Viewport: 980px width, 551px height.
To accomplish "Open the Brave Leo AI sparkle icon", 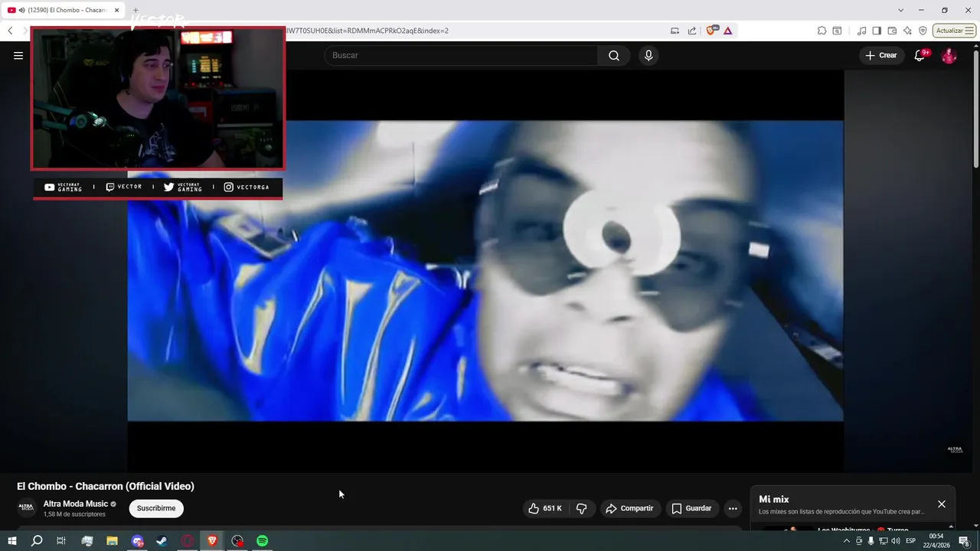I will click(907, 31).
